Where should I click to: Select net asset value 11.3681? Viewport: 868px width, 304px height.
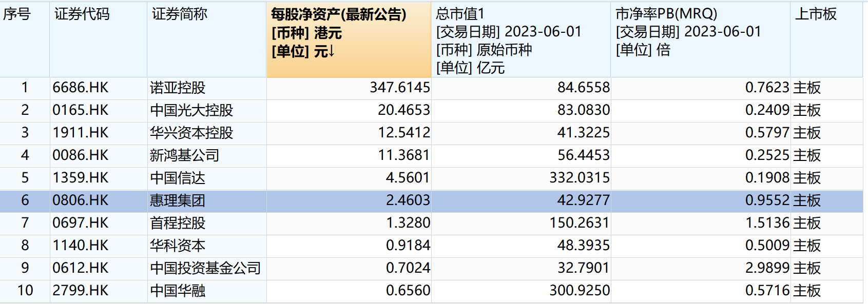pyautogui.click(x=404, y=155)
